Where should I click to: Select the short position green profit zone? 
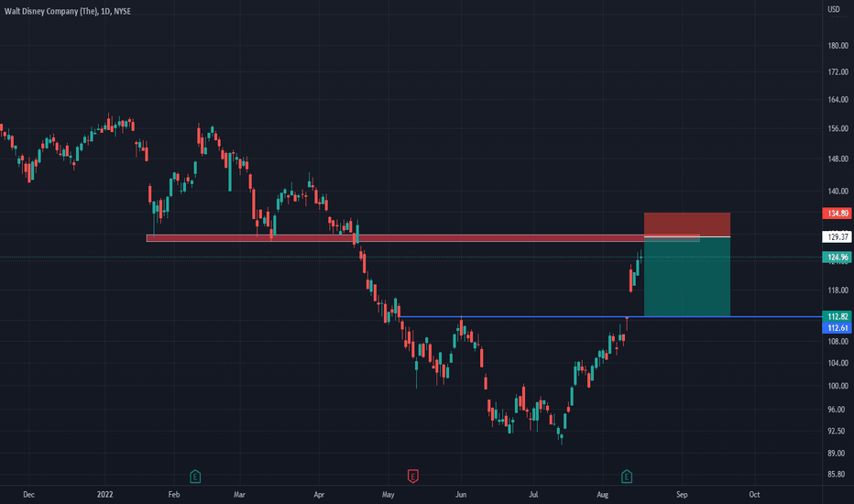coord(687,277)
